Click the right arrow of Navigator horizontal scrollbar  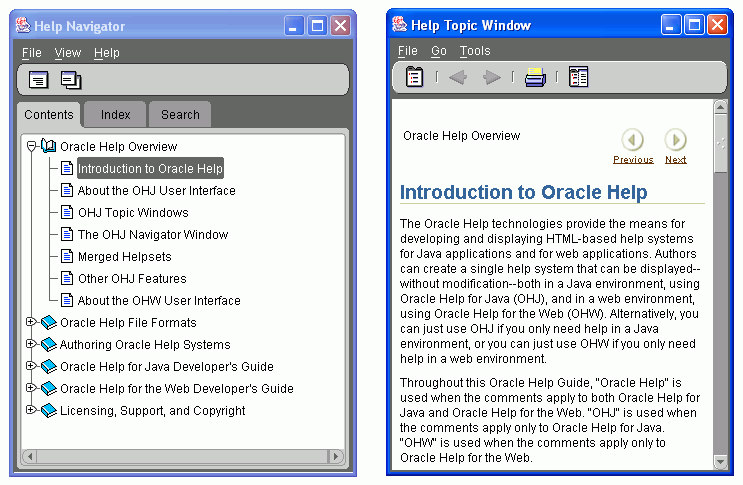[x=336, y=457]
